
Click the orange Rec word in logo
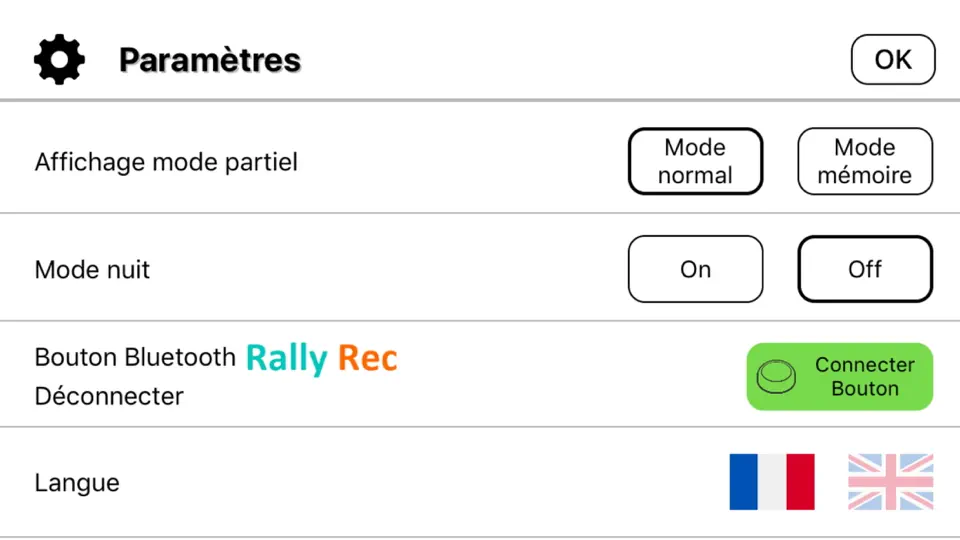[368, 358]
